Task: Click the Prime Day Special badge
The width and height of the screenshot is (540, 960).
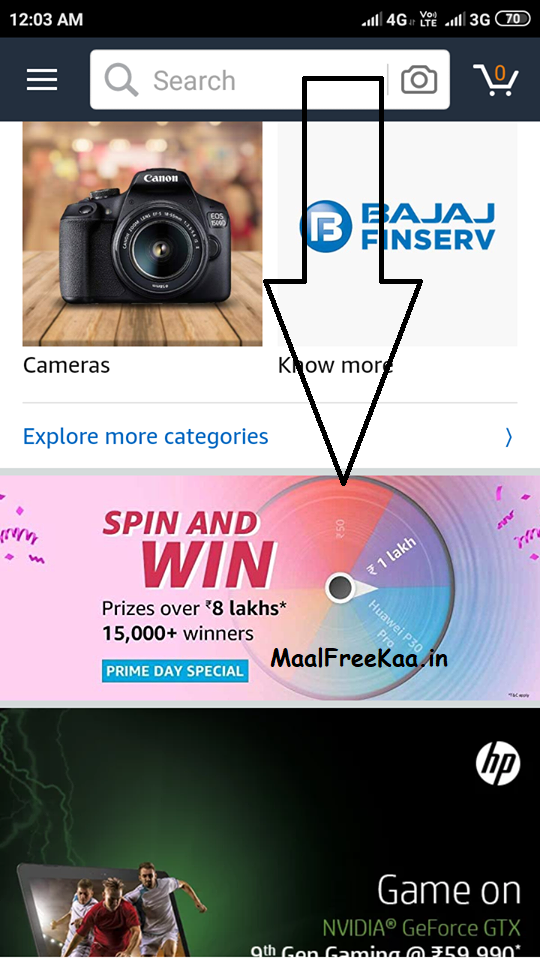Action: 174,671
